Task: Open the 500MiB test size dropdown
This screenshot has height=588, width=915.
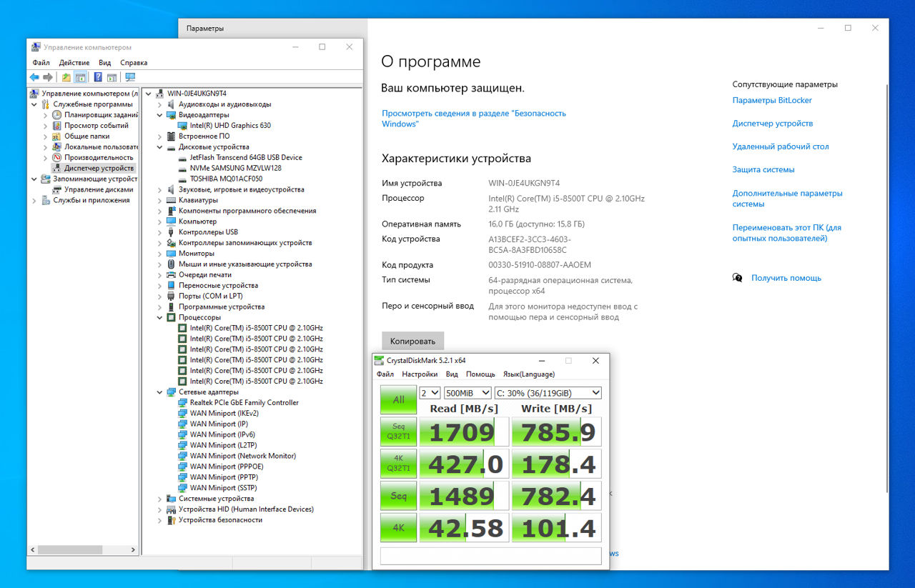Action: 468,393
